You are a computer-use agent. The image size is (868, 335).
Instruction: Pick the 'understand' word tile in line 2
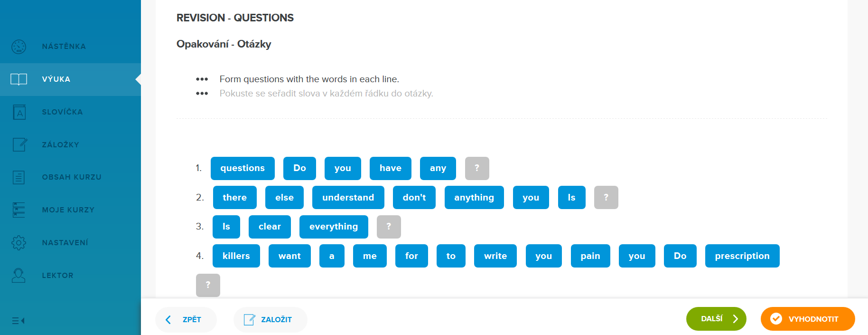(348, 197)
